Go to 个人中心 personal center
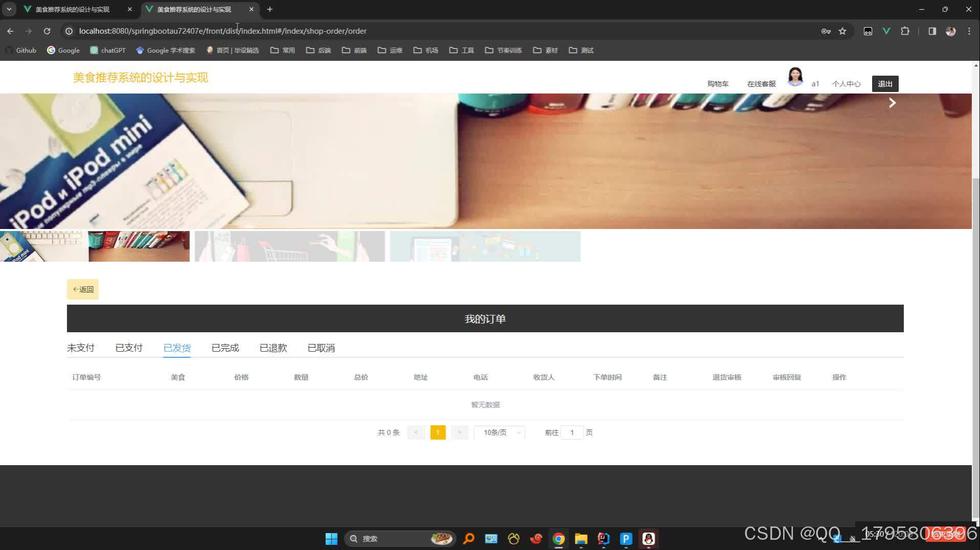Viewport: 980px width, 550px height. pos(846,84)
